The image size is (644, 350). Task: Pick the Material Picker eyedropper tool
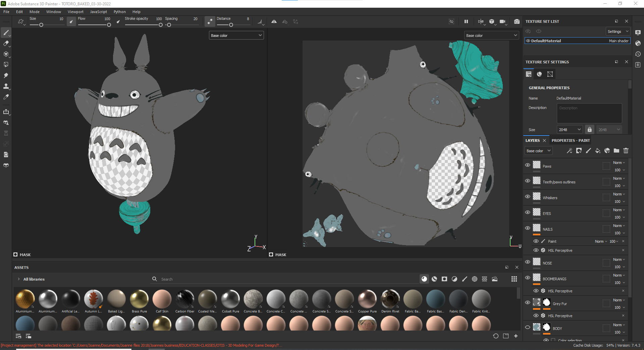[x=6, y=97]
